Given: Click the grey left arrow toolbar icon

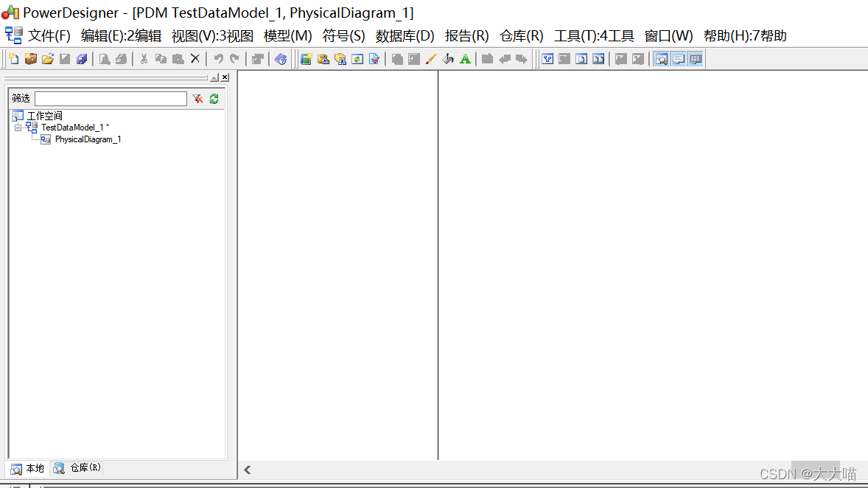Looking at the screenshot, I should (504, 59).
